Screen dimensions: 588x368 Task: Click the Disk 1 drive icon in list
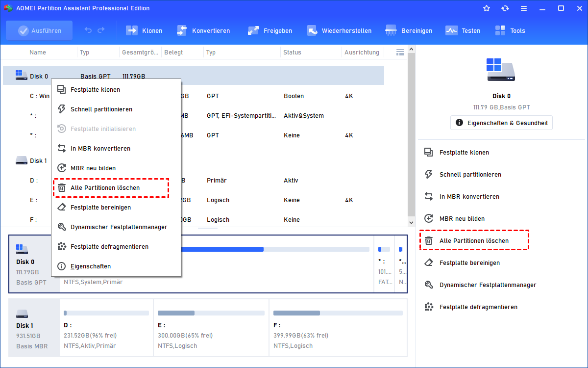(21, 160)
